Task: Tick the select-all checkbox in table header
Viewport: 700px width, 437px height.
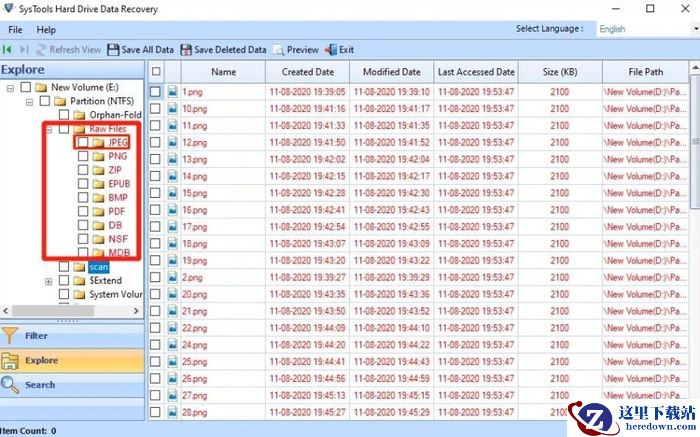Action: pos(156,71)
